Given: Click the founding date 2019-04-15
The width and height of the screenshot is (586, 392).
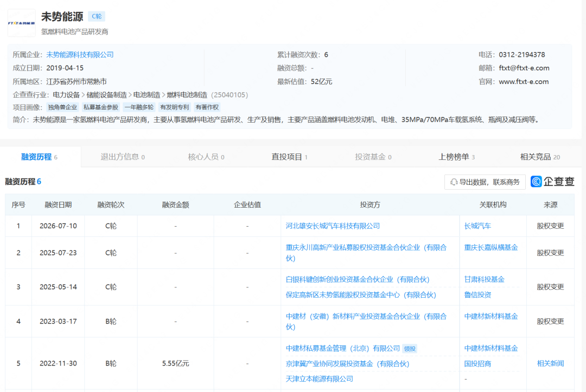Looking at the screenshot, I should 65,68.
